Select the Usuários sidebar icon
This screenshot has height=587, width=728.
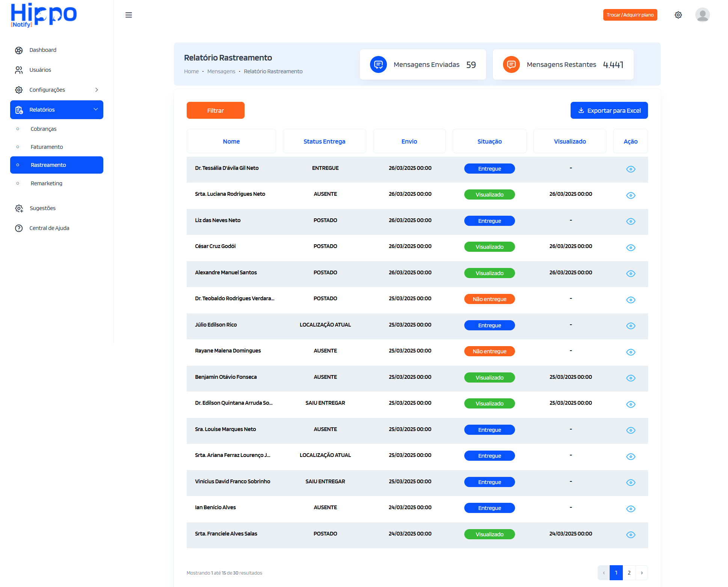(x=19, y=70)
